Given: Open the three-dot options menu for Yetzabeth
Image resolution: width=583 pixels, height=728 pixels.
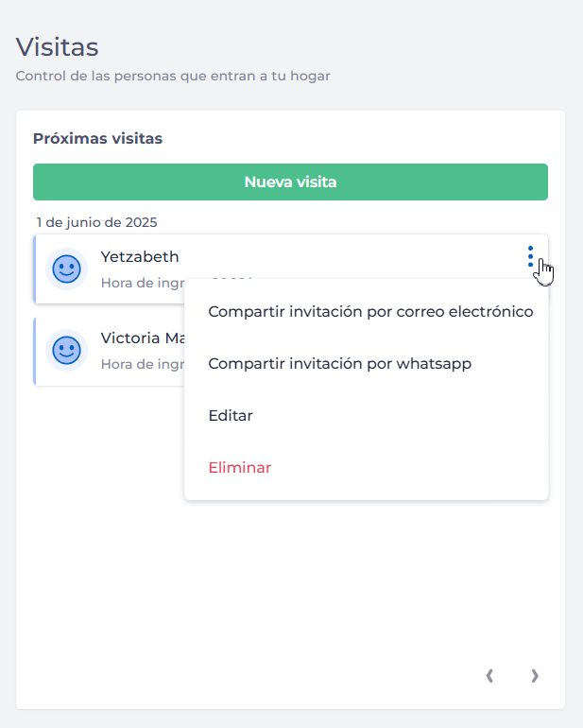Looking at the screenshot, I should click(530, 256).
